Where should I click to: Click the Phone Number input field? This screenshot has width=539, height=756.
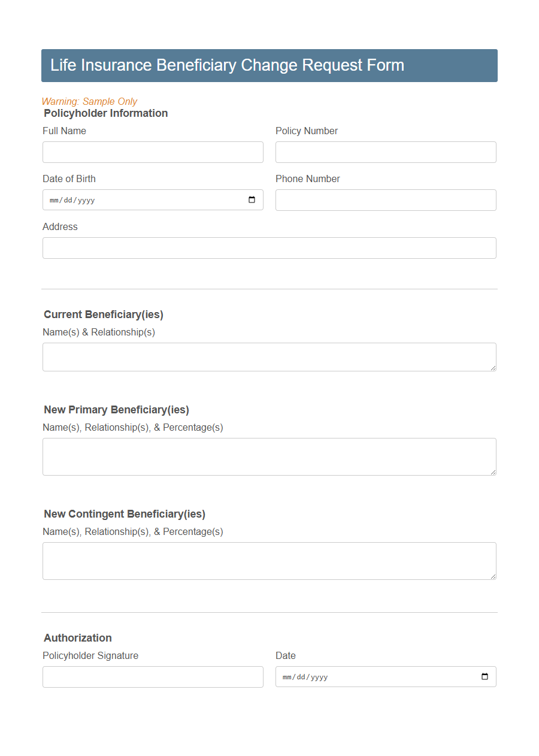point(386,199)
